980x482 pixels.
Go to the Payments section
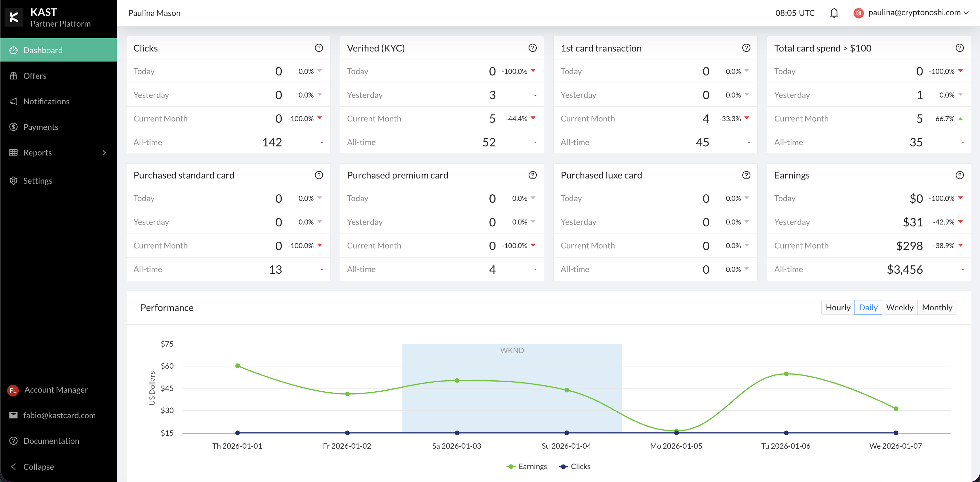(40, 127)
